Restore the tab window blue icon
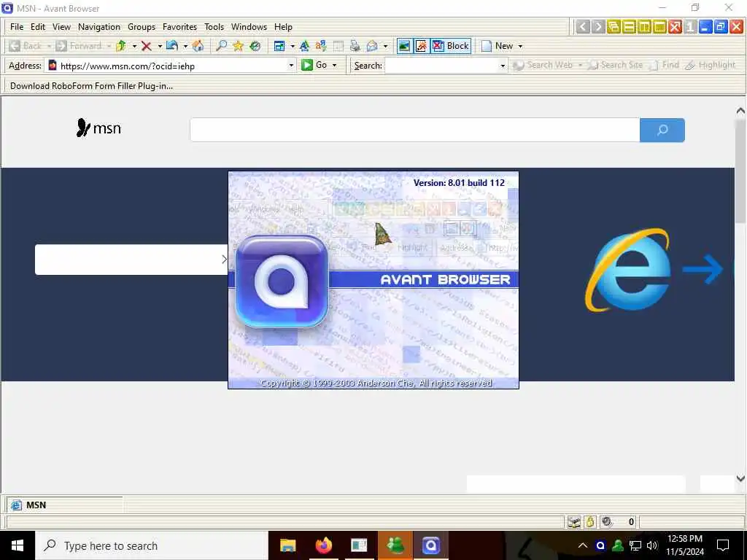The image size is (747, 560). coord(721,27)
